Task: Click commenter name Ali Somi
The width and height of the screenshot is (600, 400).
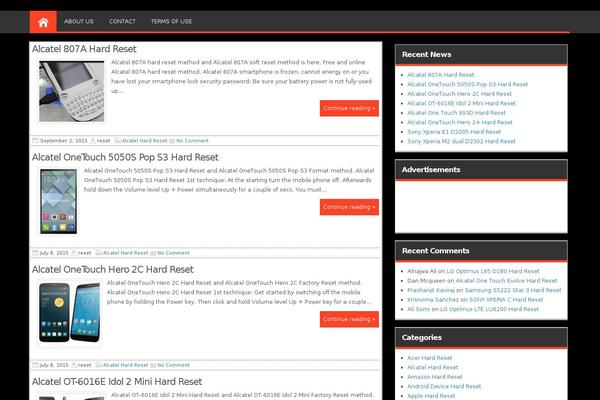Action: pos(419,309)
